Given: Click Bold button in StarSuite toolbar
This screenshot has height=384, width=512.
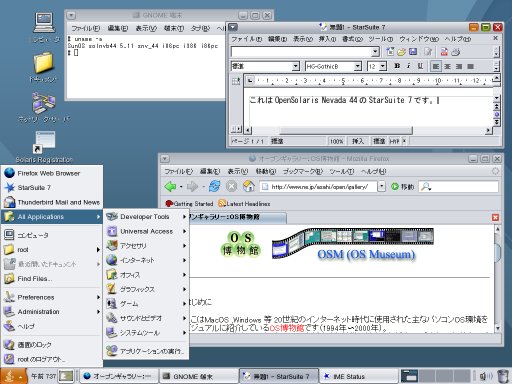Looking at the screenshot, I should [x=397, y=66].
